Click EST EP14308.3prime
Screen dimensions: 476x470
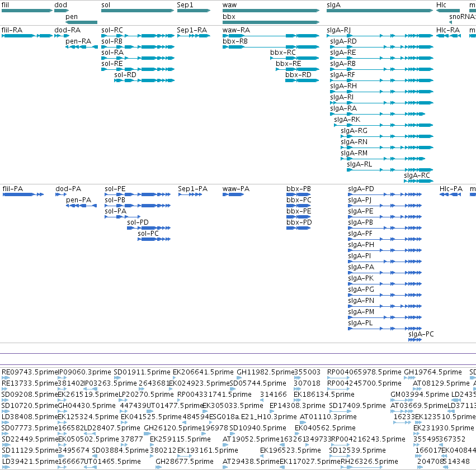pyautogui.click(x=297, y=406)
